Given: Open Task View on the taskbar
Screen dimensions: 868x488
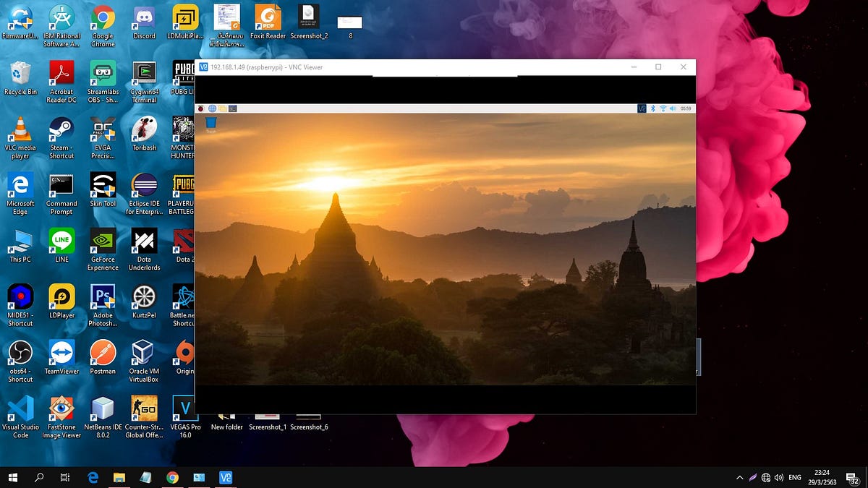Looking at the screenshot, I should pyautogui.click(x=65, y=477).
